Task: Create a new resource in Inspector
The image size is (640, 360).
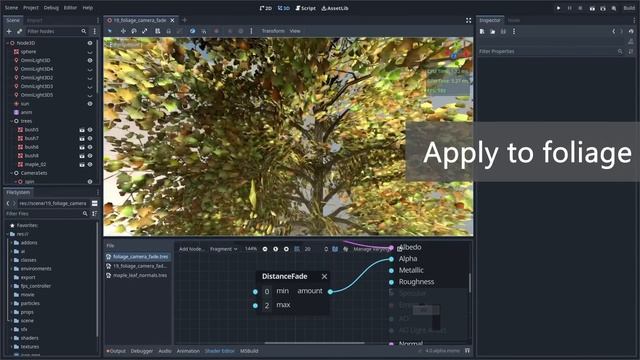Action: pyautogui.click(x=482, y=31)
